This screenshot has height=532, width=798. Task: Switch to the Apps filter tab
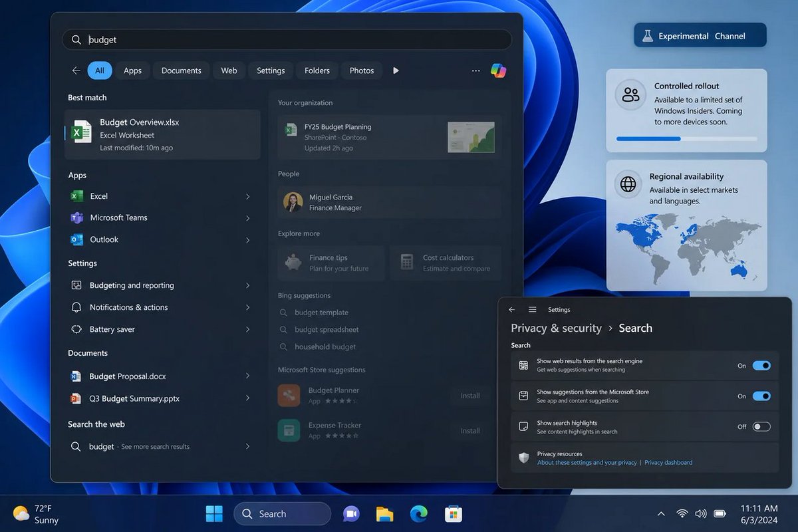pyautogui.click(x=132, y=70)
